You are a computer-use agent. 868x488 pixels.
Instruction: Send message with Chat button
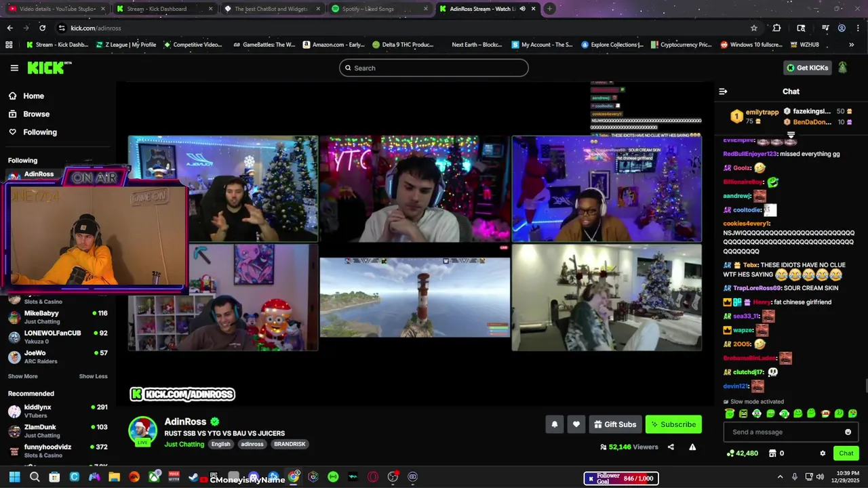(x=846, y=453)
